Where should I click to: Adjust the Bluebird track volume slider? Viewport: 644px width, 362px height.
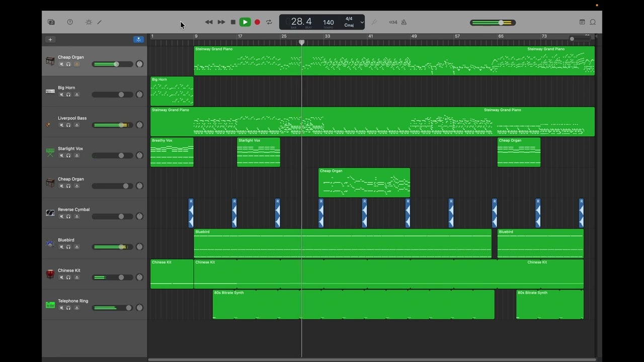point(113,247)
